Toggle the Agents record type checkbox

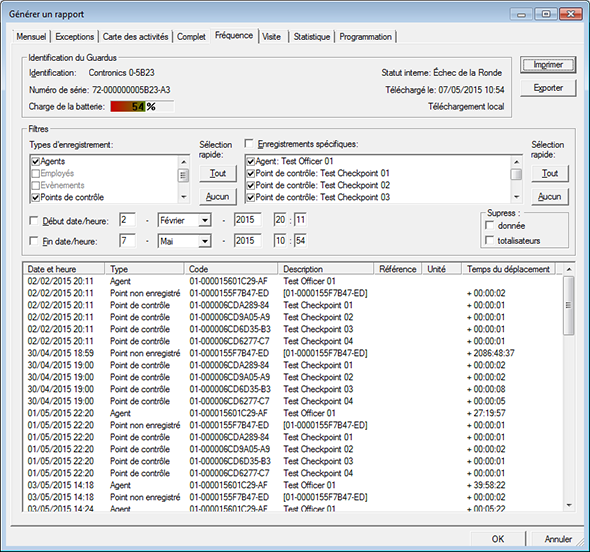click(x=36, y=161)
